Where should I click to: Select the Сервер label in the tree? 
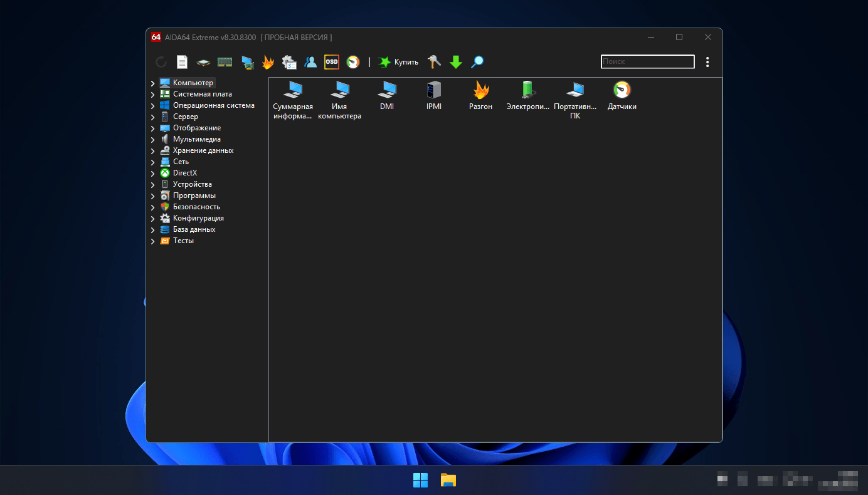coord(186,117)
